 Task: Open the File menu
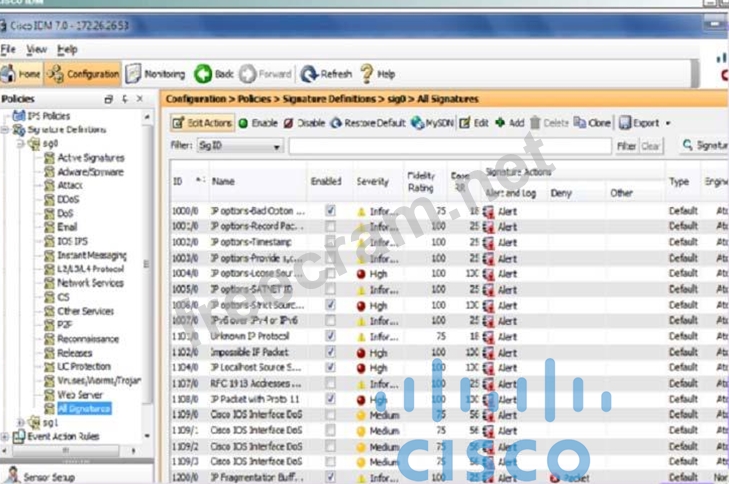[8, 49]
